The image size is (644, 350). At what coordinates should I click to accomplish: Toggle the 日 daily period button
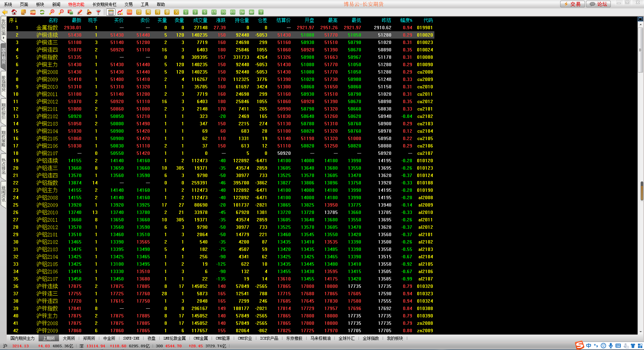pyautogui.click(x=139, y=12)
